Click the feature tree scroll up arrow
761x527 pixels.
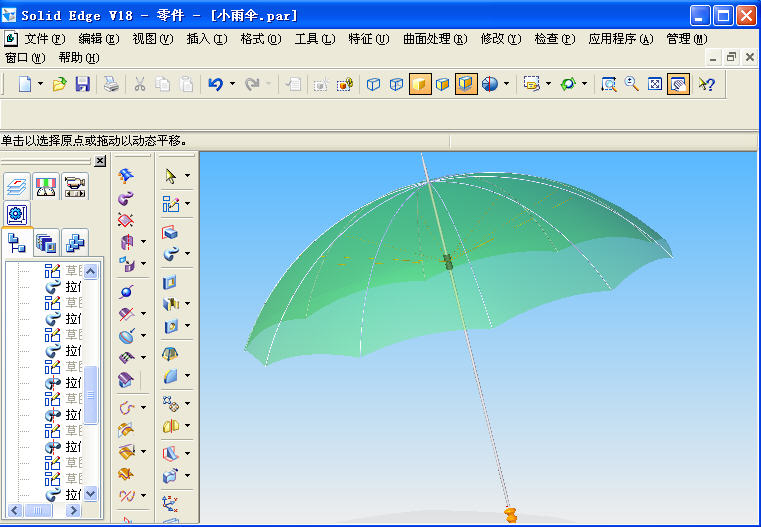[x=90, y=271]
